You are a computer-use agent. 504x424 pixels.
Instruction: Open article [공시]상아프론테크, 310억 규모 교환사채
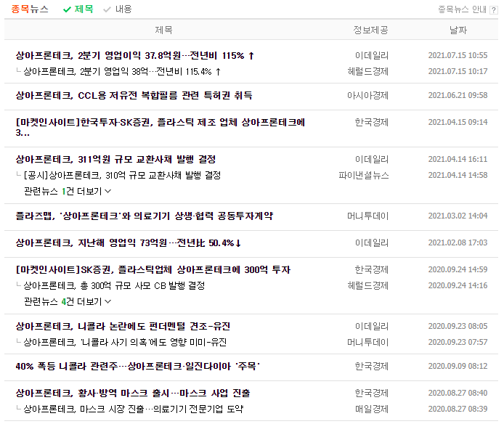click(122, 175)
